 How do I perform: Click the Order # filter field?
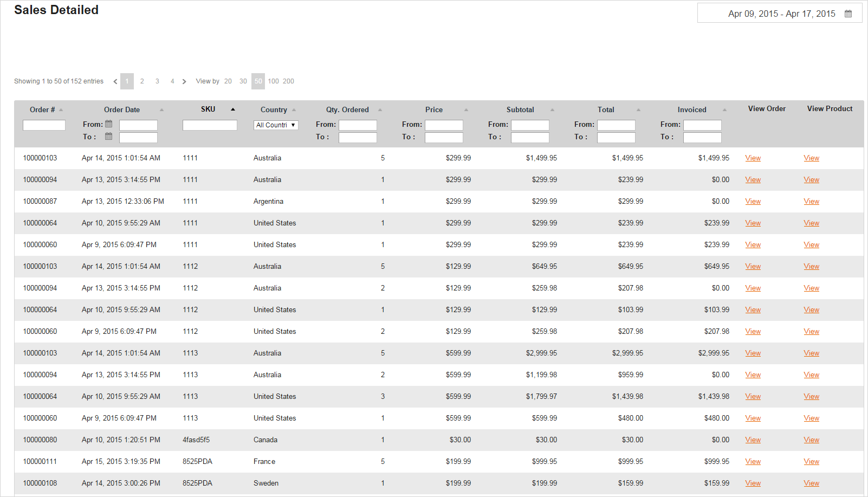[44, 125]
